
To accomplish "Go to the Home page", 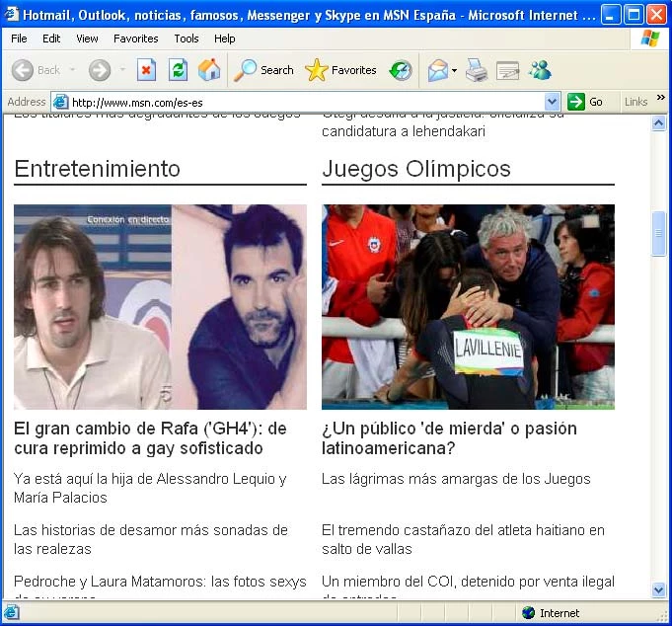I will (209, 70).
